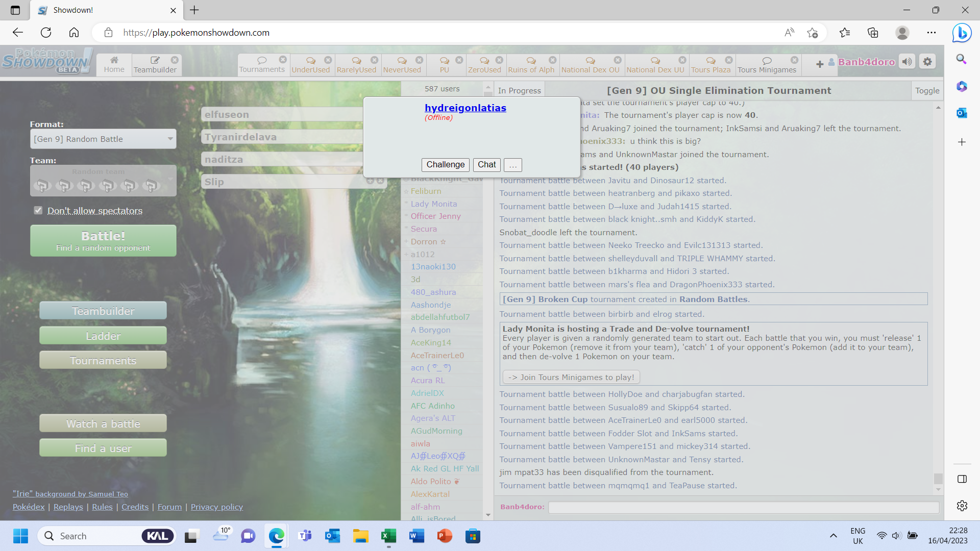This screenshot has width=980, height=551.
Task: Click the Home tab house icon
Action: click(114, 60)
